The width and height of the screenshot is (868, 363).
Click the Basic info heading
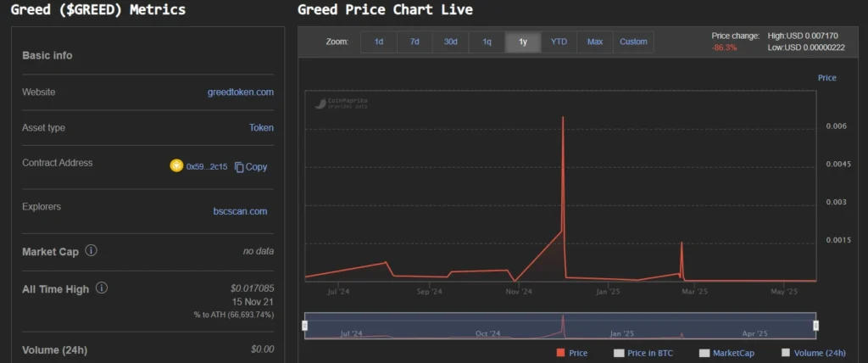pyautogui.click(x=47, y=55)
